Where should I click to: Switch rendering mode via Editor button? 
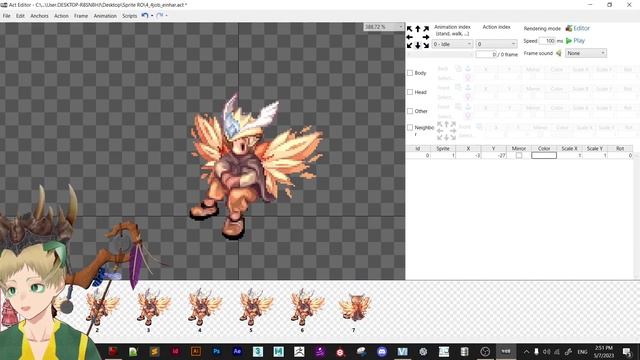click(x=578, y=28)
